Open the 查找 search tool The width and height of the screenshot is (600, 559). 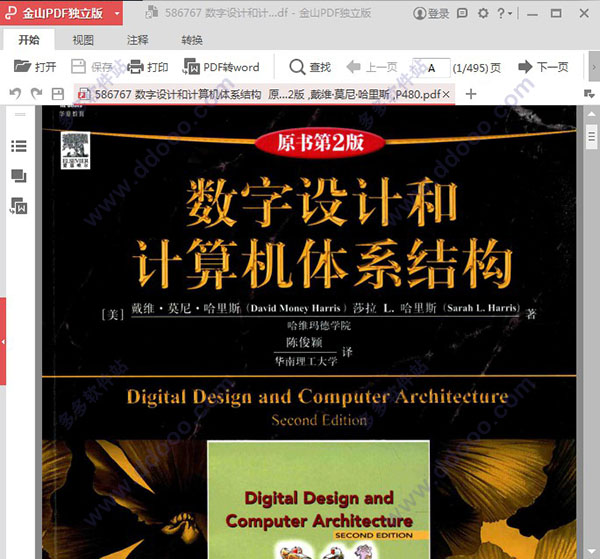point(310,67)
